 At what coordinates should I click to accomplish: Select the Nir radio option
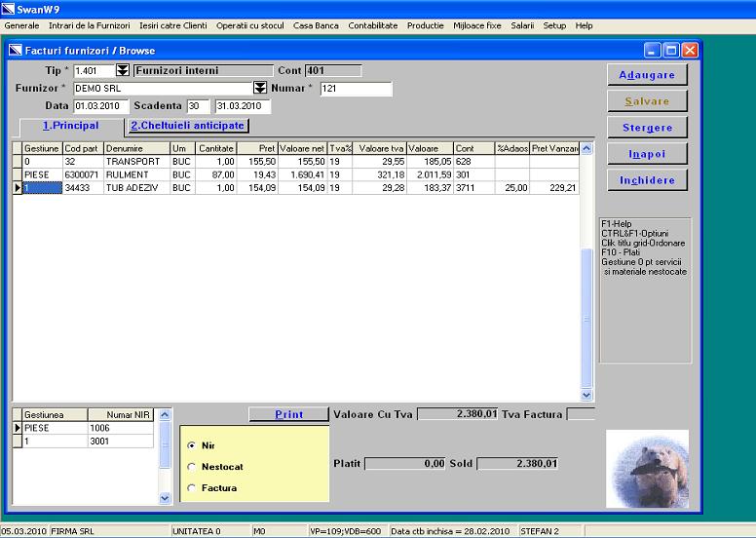[x=191, y=444]
